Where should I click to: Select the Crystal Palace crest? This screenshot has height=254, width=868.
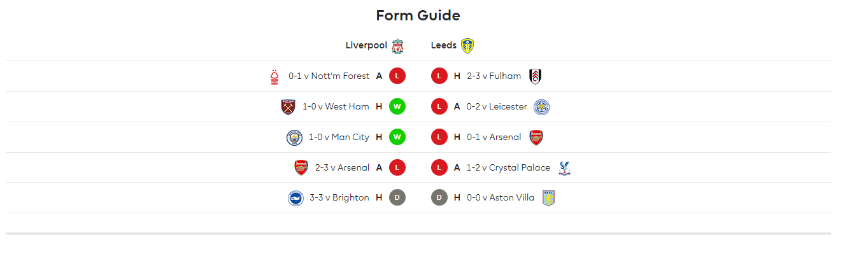[x=564, y=167]
